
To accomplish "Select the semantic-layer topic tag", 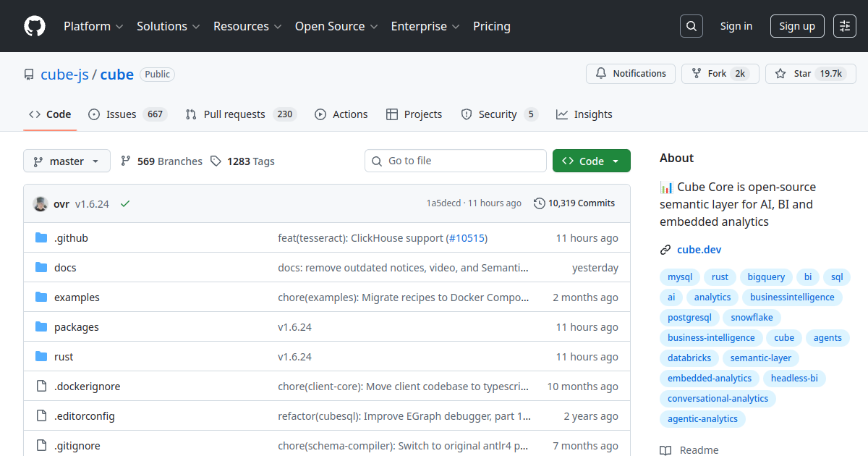I will point(760,358).
